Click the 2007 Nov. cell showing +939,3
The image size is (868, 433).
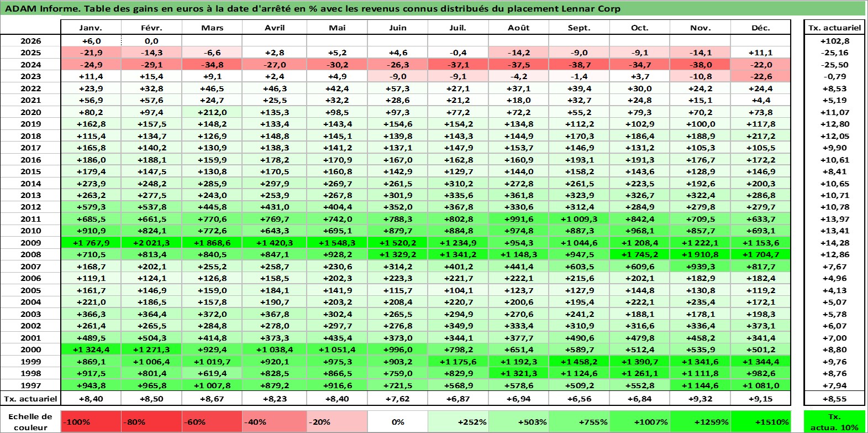700,267
